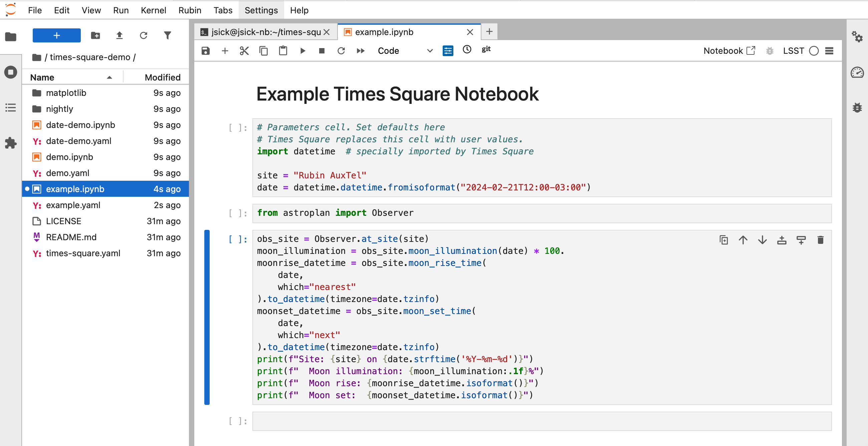Open the Kernel menu
The height and width of the screenshot is (446, 868).
pyautogui.click(x=153, y=10)
